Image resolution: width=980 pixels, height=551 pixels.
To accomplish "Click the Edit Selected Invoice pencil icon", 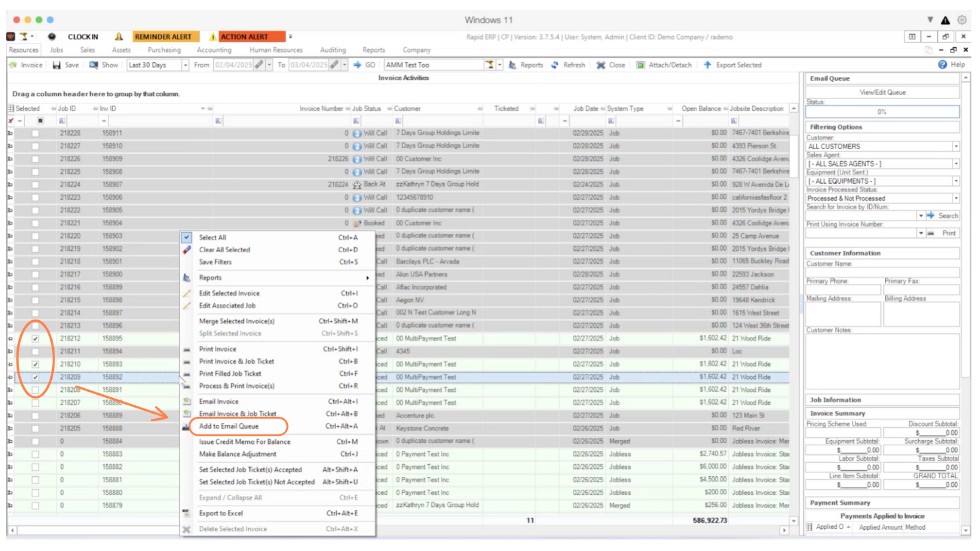I will [x=187, y=293].
